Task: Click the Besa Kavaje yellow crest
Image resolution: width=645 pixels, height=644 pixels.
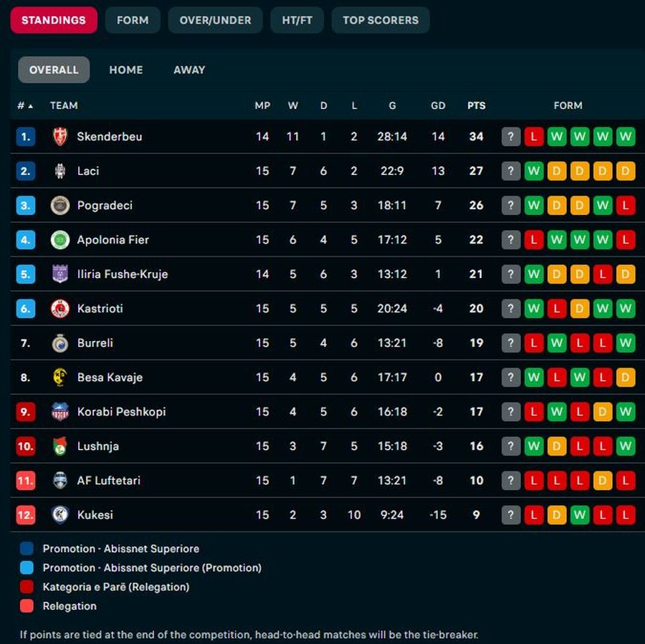Action: (60, 377)
